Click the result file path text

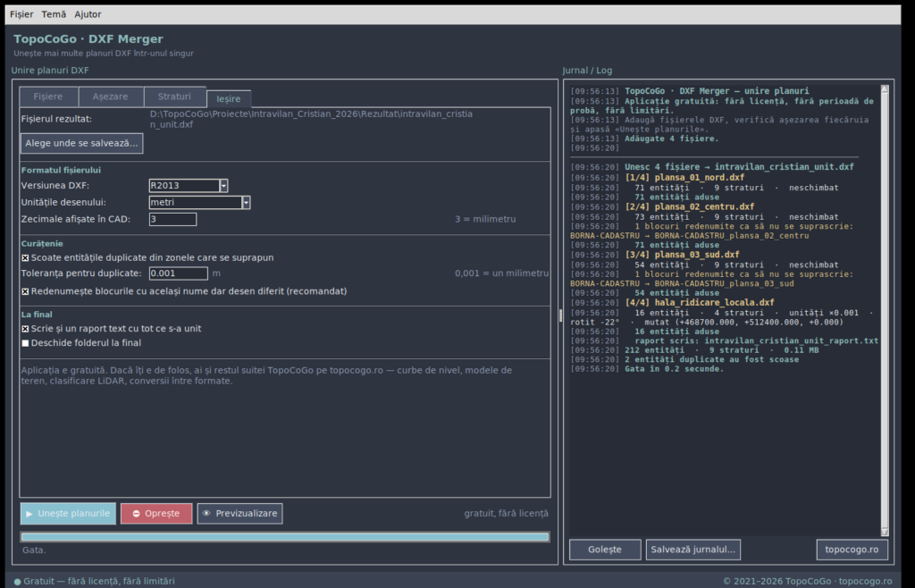311,119
